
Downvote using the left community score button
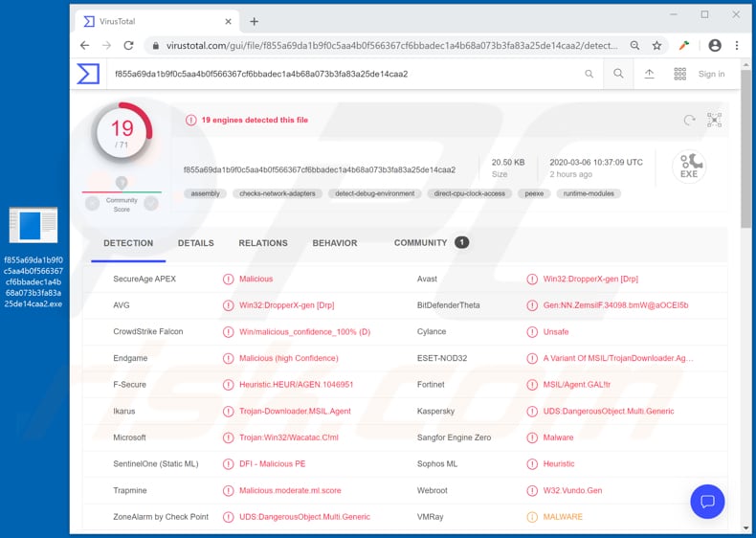coord(92,203)
